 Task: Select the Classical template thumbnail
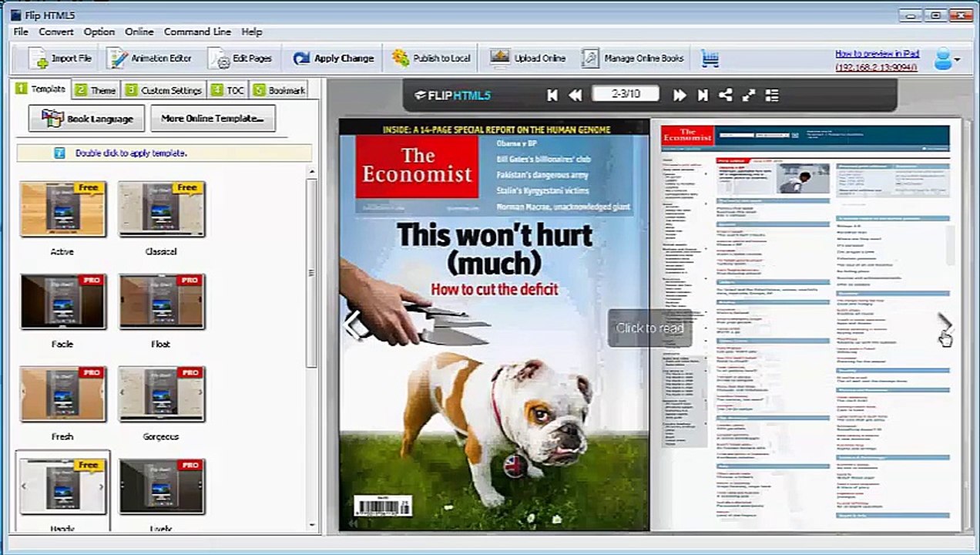coord(161,210)
